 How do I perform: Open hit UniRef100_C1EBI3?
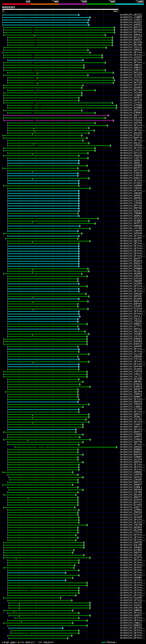pyautogui.click(x=131, y=20)
